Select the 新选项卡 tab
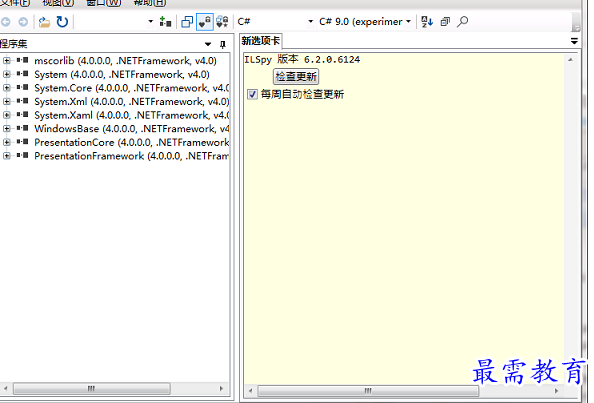This screenshot has width=594, height=403. (261, 41)
